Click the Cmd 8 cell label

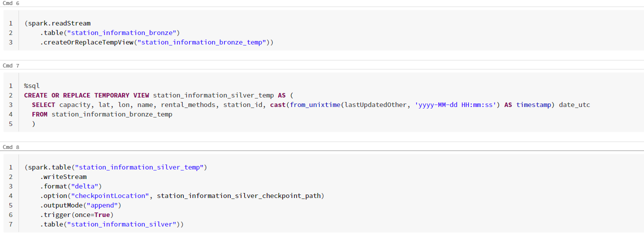tap(11, 147)
